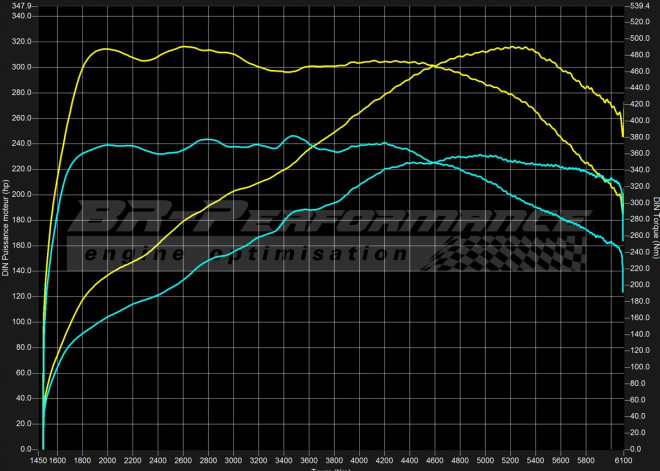
Task: Click the 100.0 hp left axis label
Action: coord(22,323)
